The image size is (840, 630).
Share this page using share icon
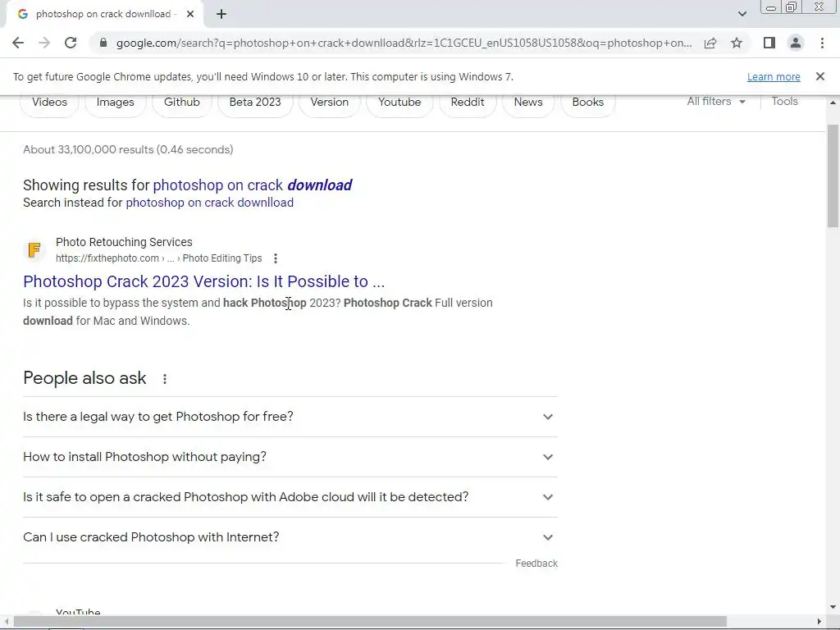[x=710, y=43]
